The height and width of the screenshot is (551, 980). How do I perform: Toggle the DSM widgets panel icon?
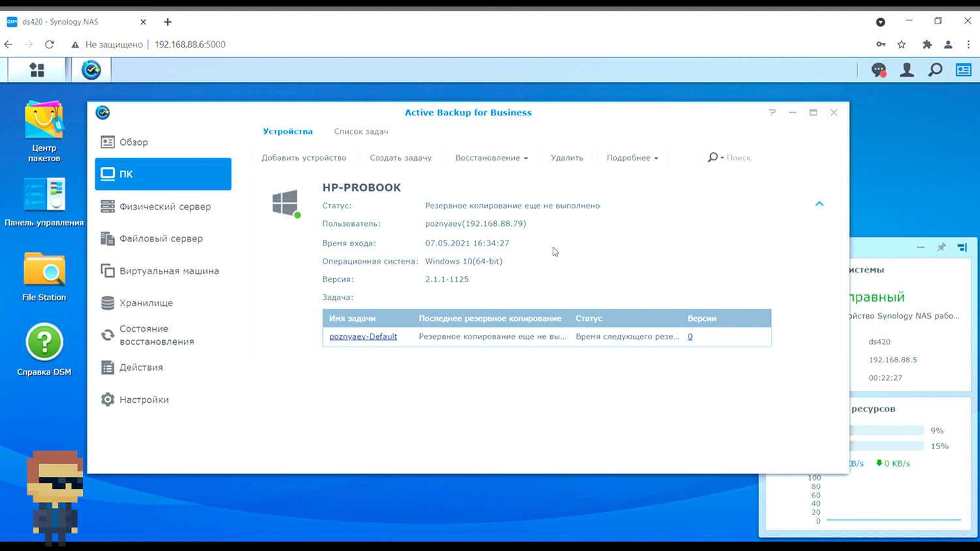tap(964, 70)
